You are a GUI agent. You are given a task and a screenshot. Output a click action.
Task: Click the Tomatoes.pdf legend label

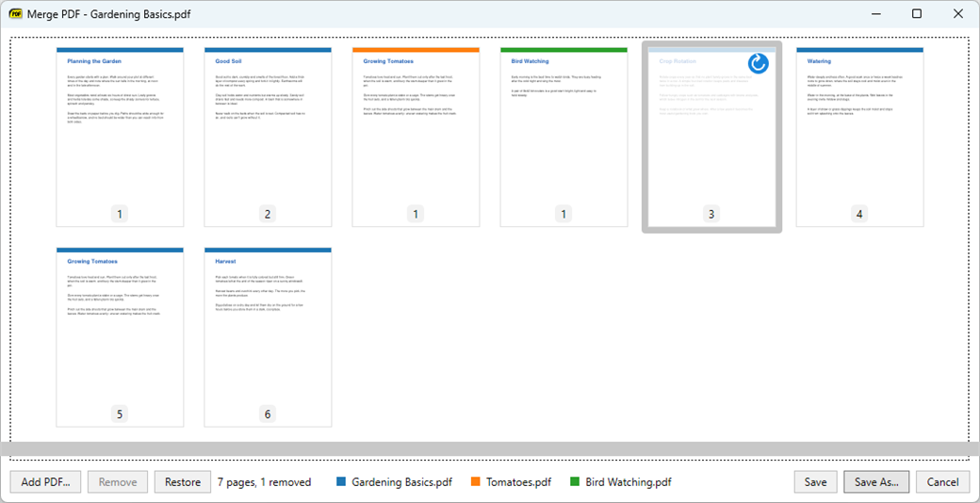click(519, 481)
